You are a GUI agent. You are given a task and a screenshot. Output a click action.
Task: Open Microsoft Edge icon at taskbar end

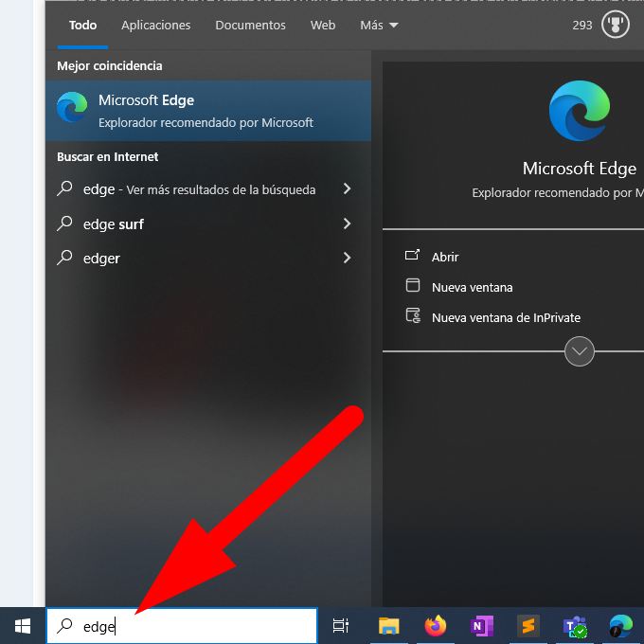[621, 626]
